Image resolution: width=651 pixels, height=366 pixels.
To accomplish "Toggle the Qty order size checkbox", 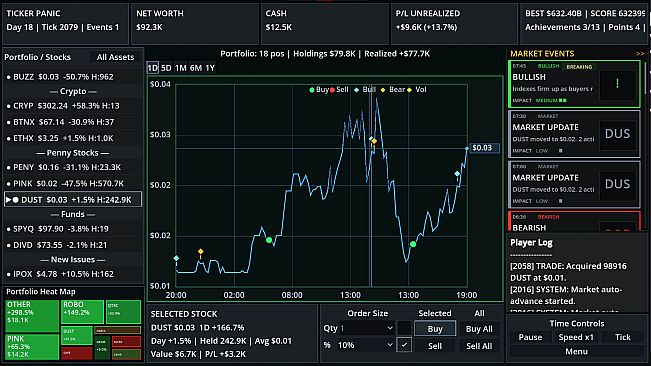I will tap(404, 328).
